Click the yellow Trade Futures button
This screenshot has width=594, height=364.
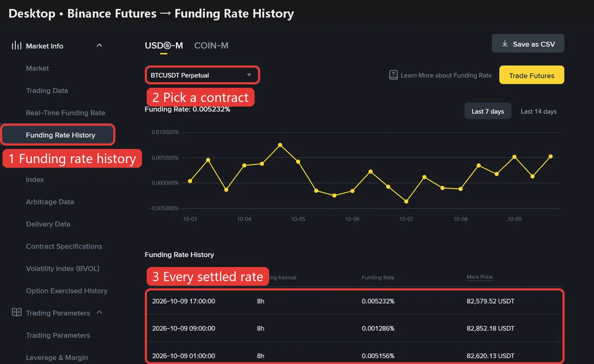[x=532, y=75]
